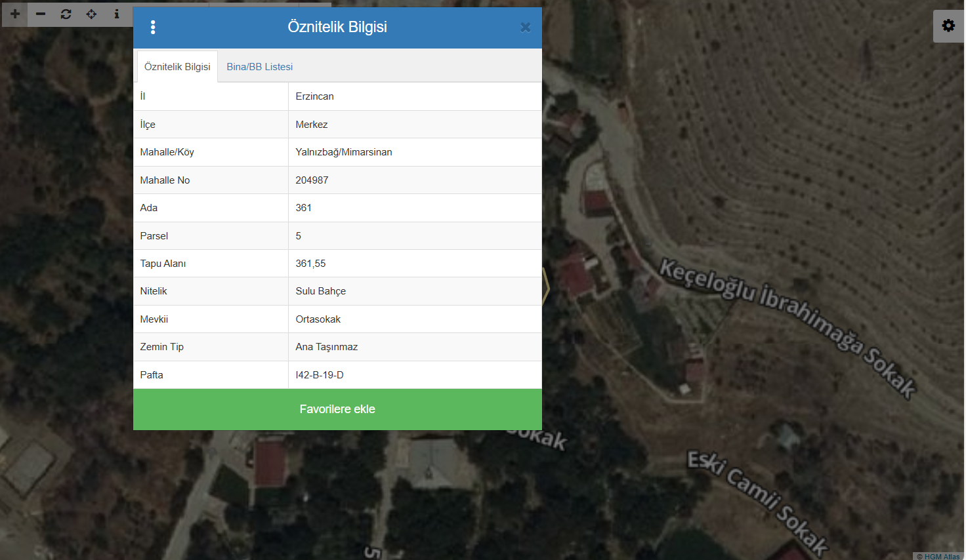This screenshot has width=966, height=560.
Task: Click the Favorilere ekle button
Action: (x=337, y=409)
